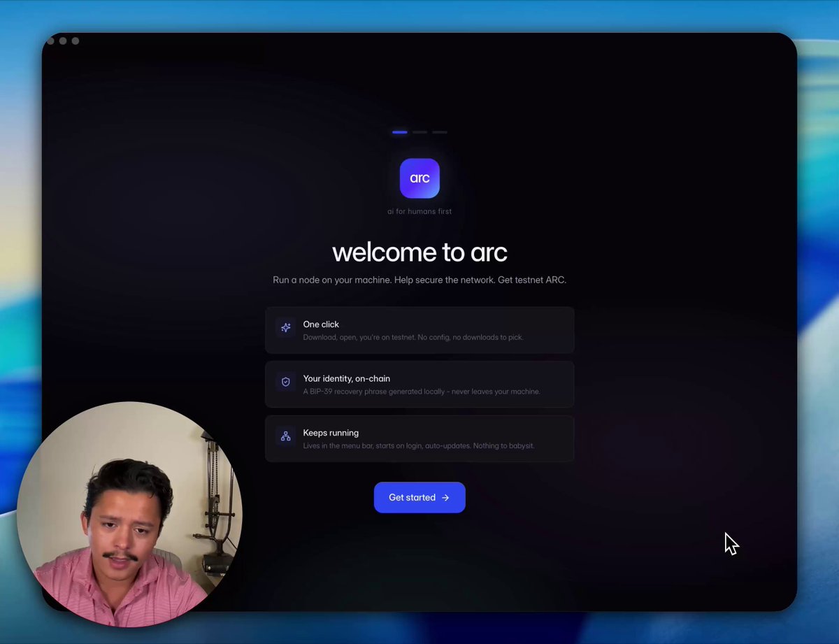Select the second onboarding step indicator

click(x=419, y=131)
